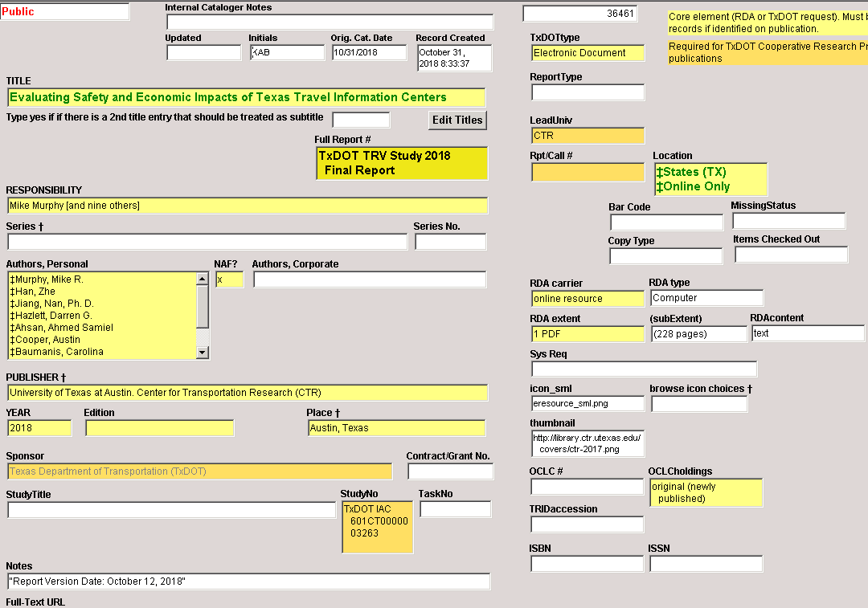The width and height of the screenshot is (868, 608).
Task: Select author Baumanis, Carolina
Action: click(56, 352)
